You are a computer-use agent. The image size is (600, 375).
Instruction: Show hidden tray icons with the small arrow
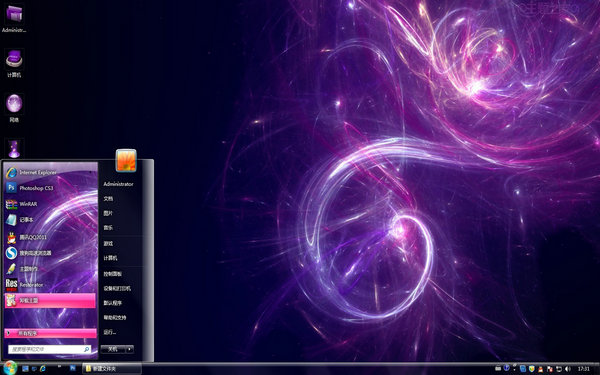(x=515, y=367)
